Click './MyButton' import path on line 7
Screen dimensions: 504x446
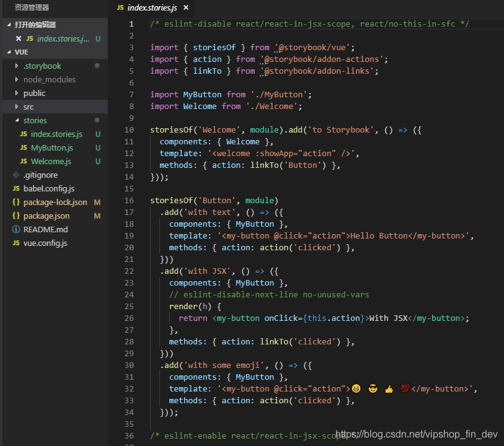pos(279,94)
